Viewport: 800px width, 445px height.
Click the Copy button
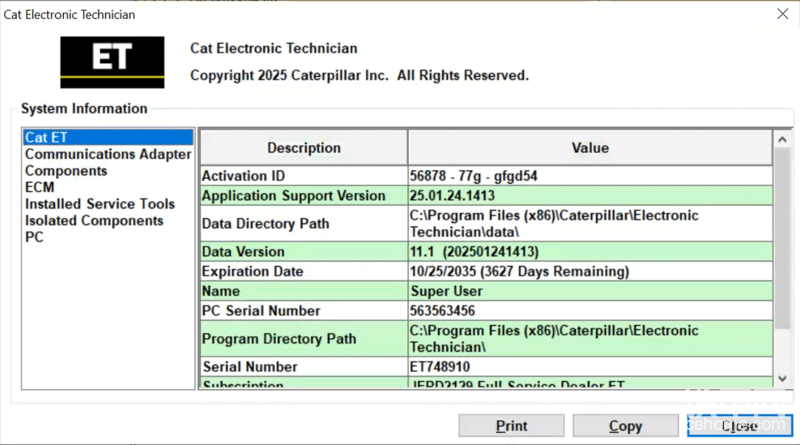[625, 426]
